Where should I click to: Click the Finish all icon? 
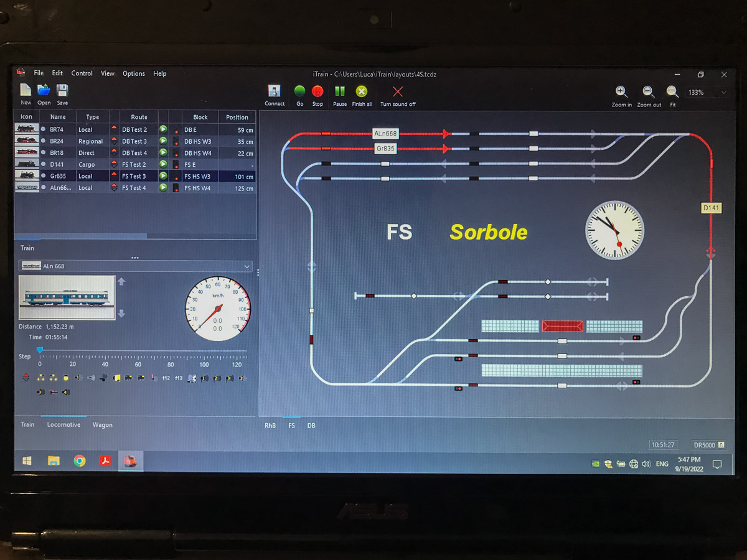click(362, 91)
